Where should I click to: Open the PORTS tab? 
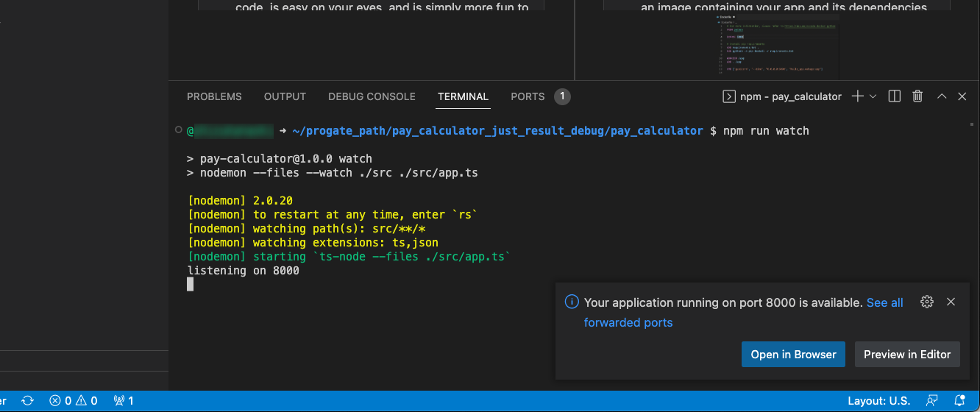[x=528, y=96]
